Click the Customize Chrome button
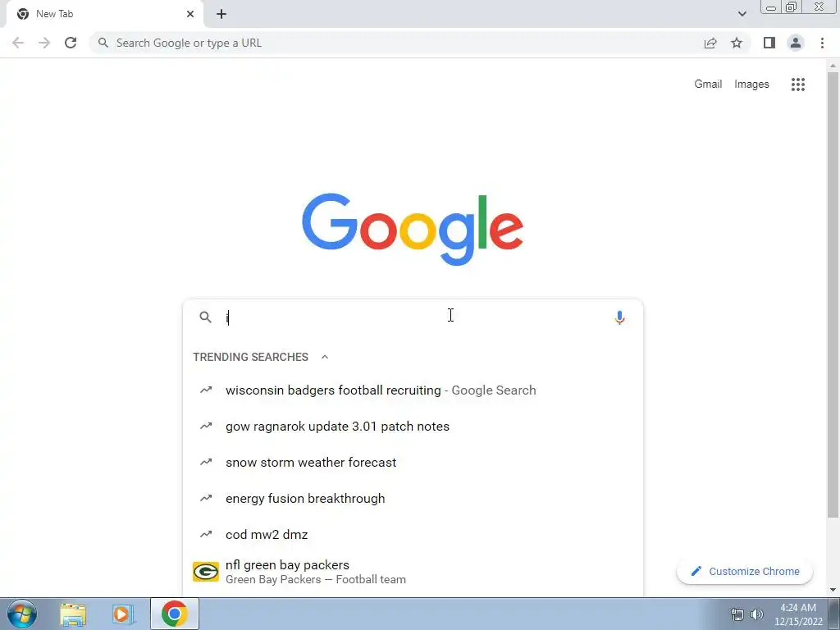The height and width of the screenshot is (630, 840). (745, 571)
